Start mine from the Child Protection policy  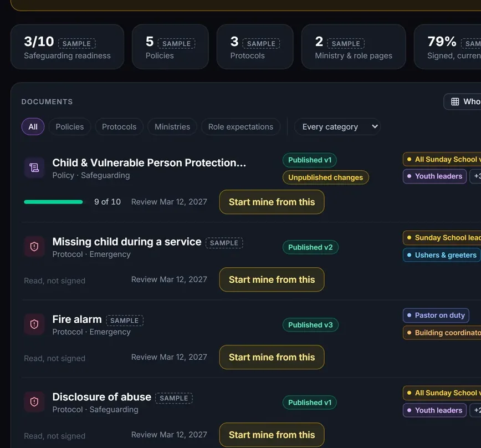(x=272, y=202)
